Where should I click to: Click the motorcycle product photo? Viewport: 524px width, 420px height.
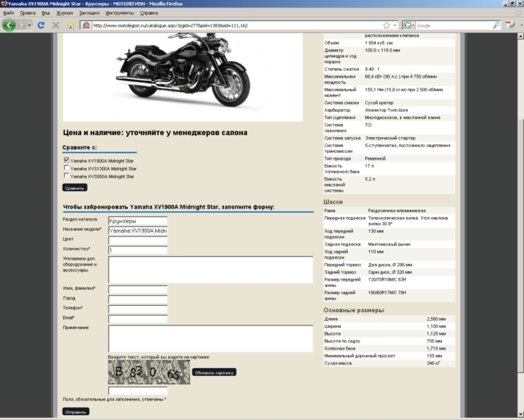click(183, 77)
